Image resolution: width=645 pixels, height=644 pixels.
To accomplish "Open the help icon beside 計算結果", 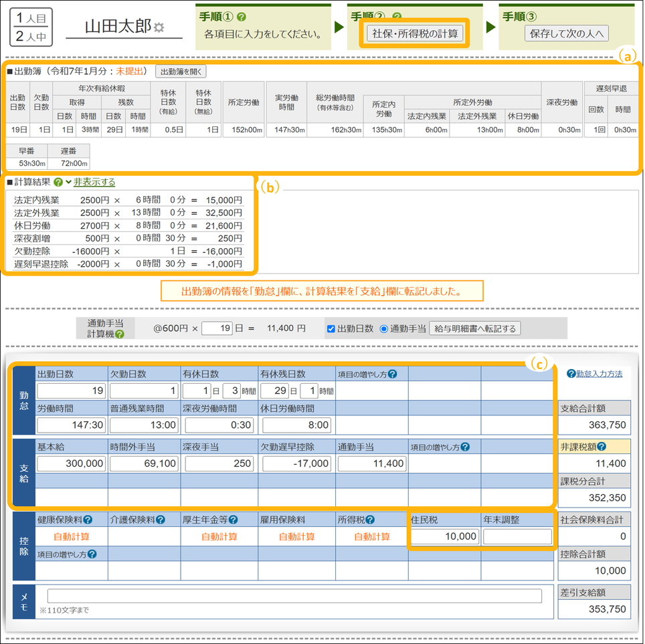I will pos(58,182).
